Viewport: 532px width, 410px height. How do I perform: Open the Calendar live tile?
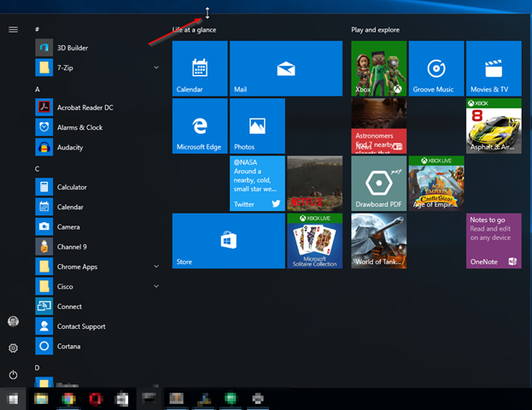(x=200, y=68)
